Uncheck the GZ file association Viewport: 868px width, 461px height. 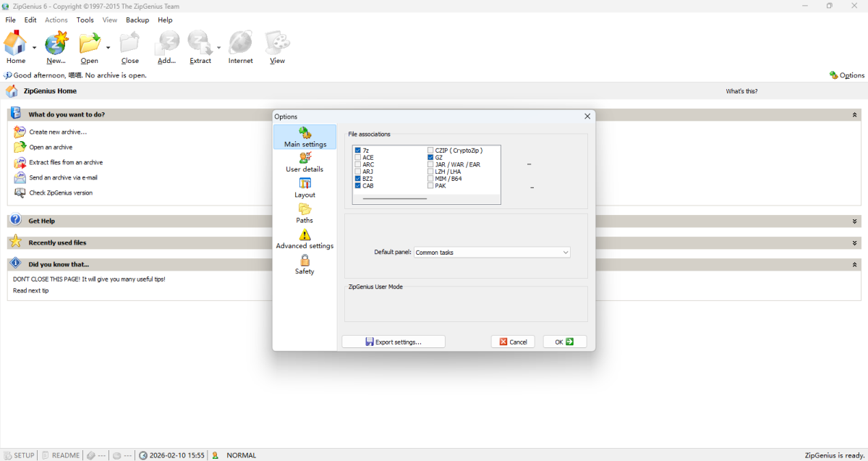[x=430, y=158]
